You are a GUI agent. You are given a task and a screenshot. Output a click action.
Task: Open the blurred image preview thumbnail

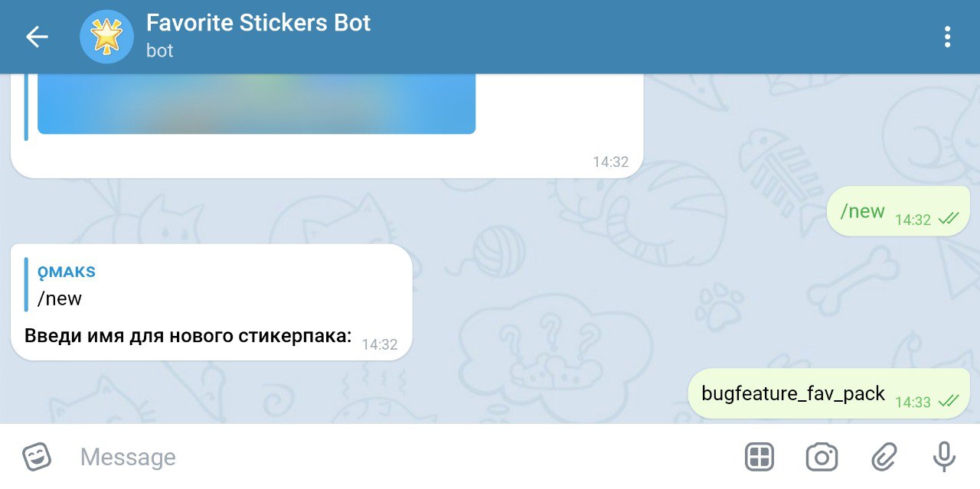256,104
